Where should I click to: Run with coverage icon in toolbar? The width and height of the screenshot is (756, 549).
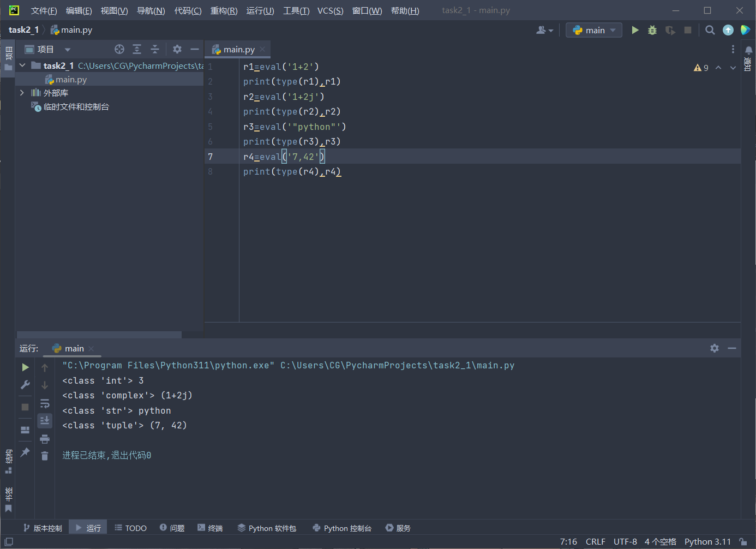pos(670,30)
